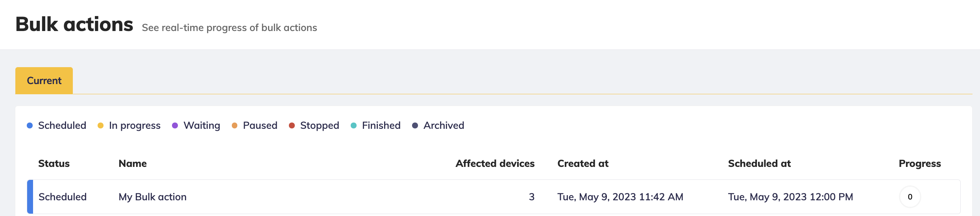Click the Name column header
This screenshot has height=216, width=980.
[x=133, y=164]
